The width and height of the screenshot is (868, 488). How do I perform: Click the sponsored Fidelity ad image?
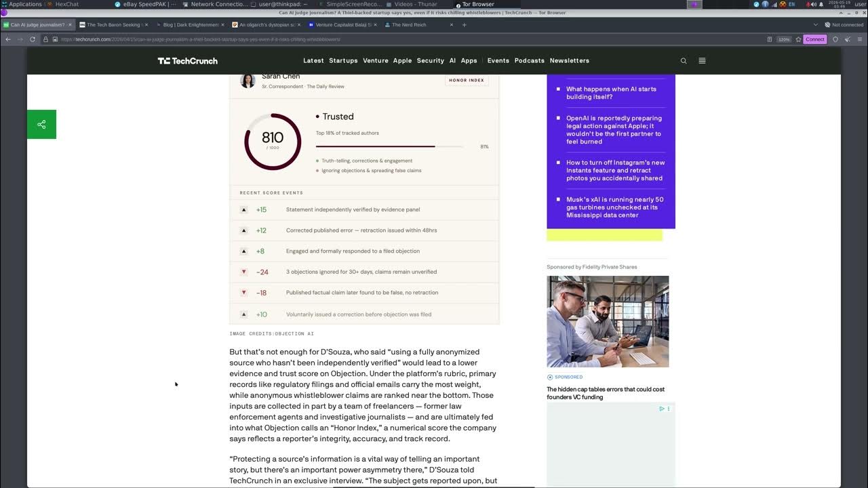point(608,321)
